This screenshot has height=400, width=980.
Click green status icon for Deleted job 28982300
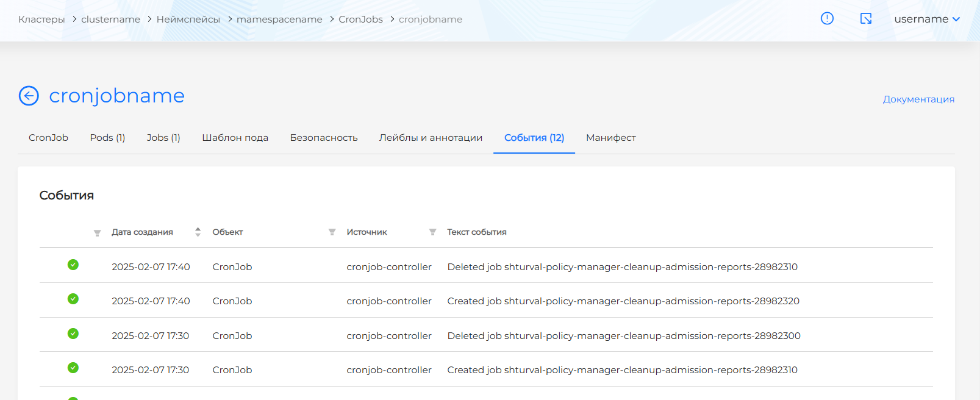73,334
